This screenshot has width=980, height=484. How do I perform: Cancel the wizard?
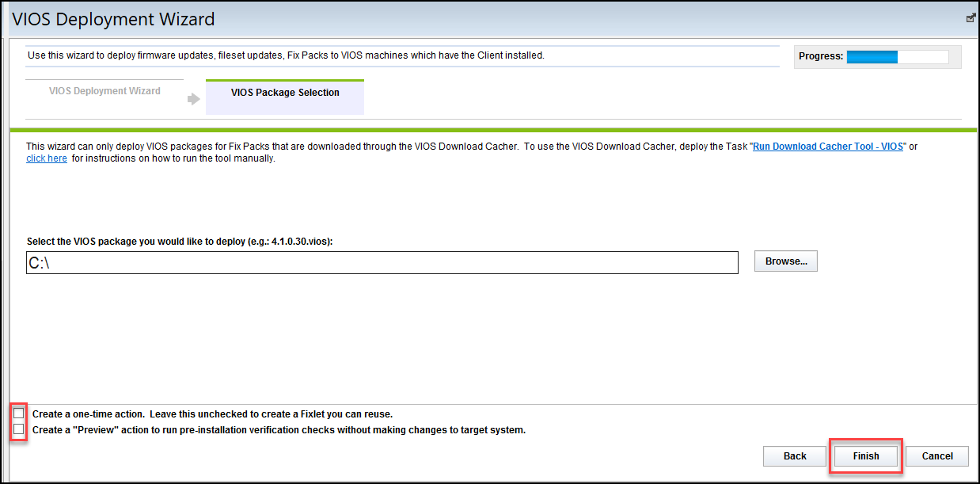click(x=937, y=456)
